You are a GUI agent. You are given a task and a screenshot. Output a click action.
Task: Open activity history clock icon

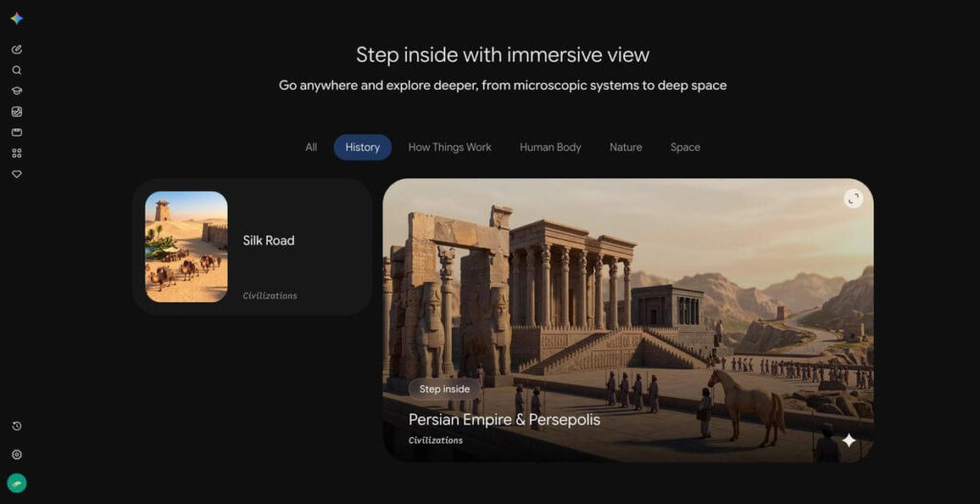[x=17, y=426]
